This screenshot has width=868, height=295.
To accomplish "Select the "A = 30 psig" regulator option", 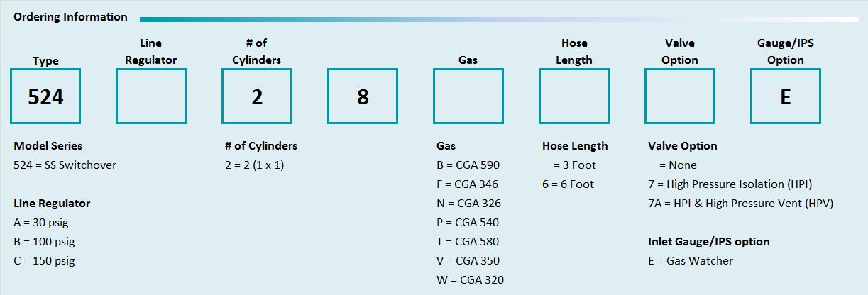I will [41, 223].
